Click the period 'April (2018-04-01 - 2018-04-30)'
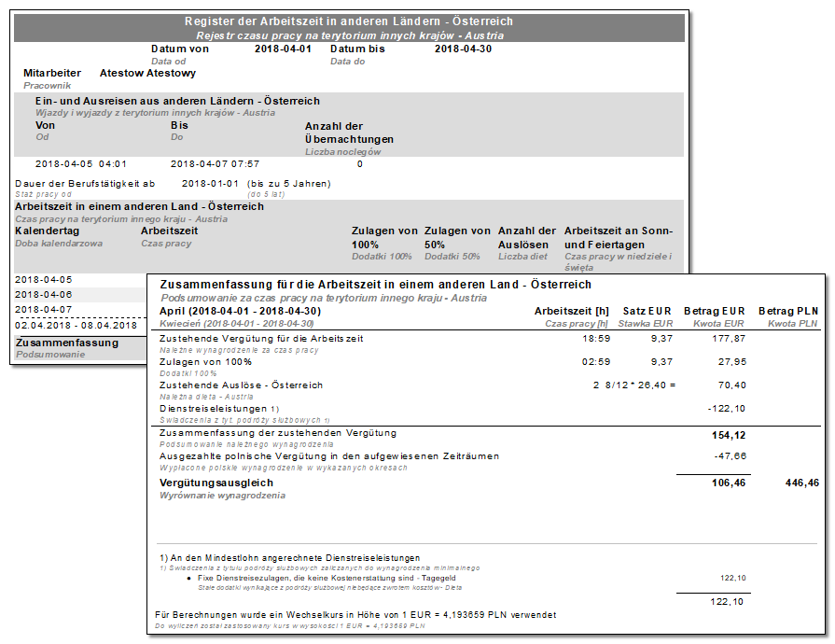 [240, 311]
